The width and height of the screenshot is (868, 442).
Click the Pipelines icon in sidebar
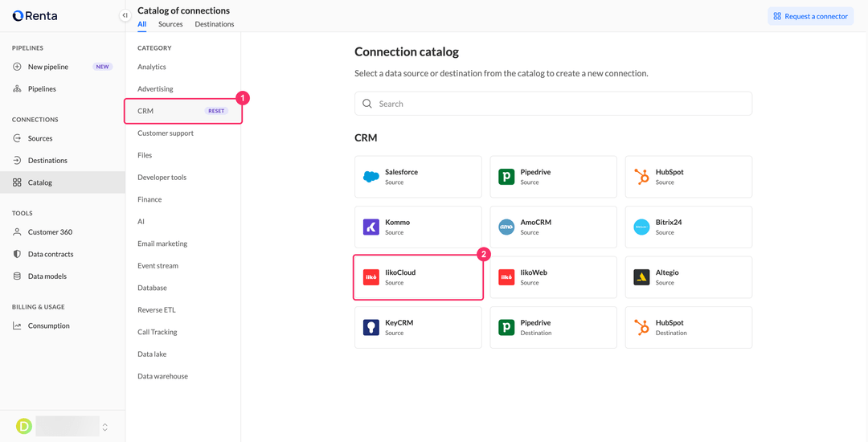17,88
